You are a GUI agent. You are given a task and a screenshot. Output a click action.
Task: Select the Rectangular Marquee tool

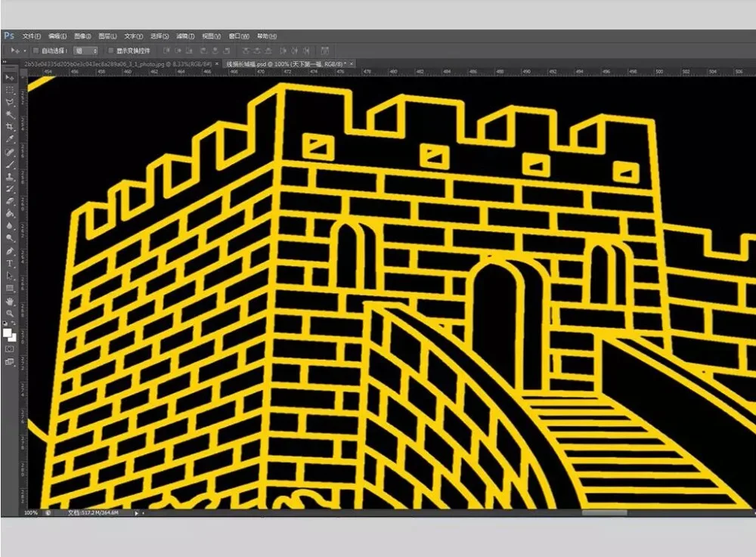coord(10,90)
